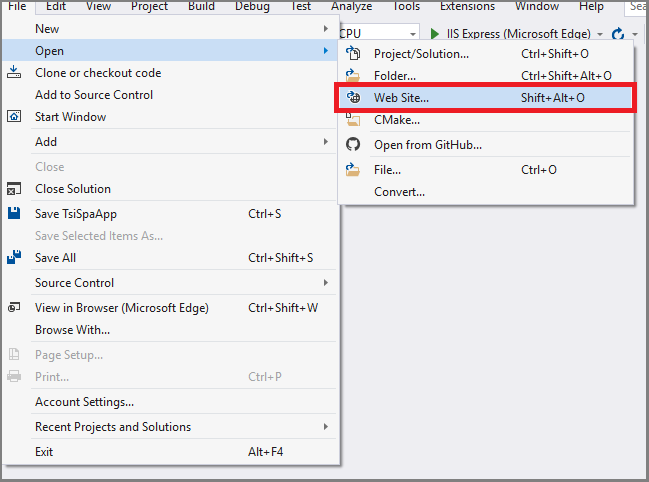The height and width of the screenshot is (482, 649).
Task: Choose Clone or checkout code
Action: point(171,72)
